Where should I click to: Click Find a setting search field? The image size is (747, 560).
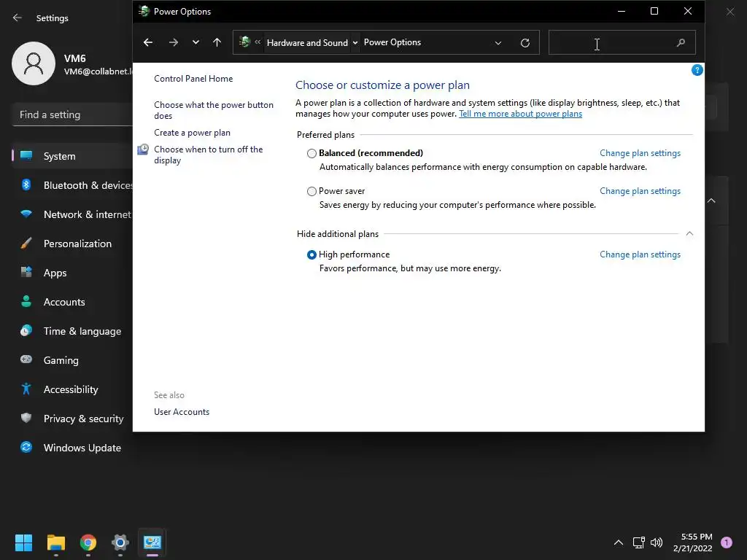[72, 114]
